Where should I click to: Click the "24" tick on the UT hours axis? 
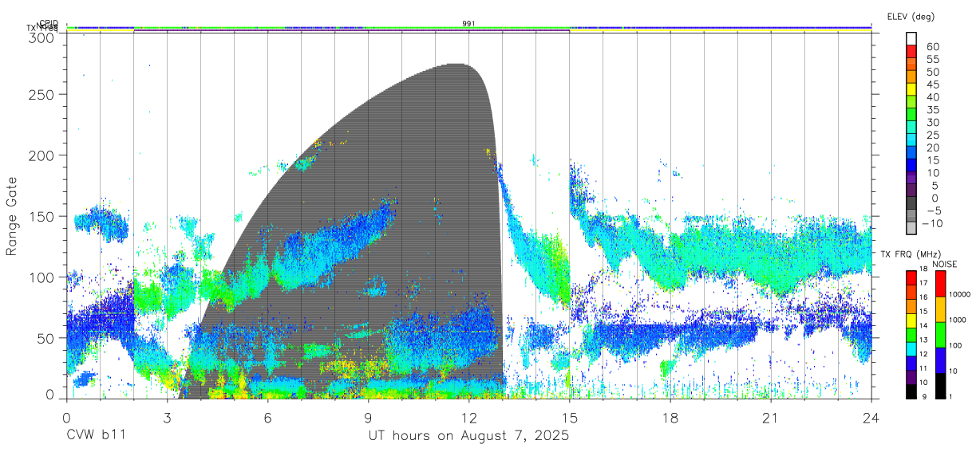pyautogui.click(x=871, y=417)
